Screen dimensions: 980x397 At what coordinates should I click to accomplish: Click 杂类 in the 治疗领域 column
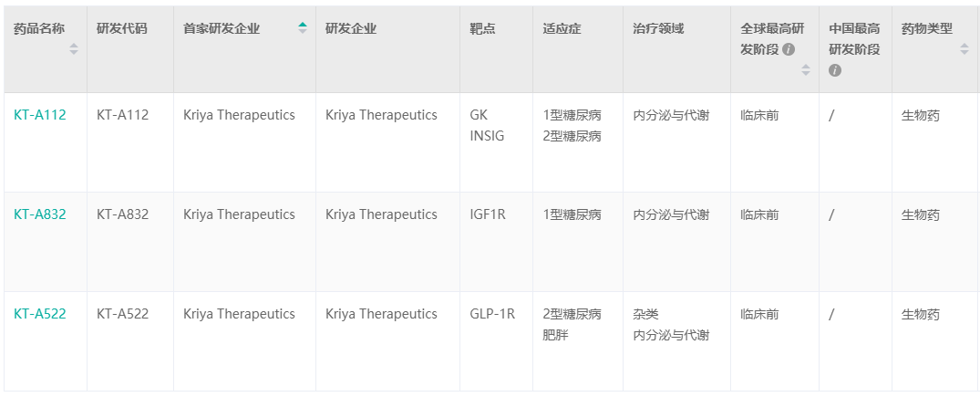tap(645, 314)
